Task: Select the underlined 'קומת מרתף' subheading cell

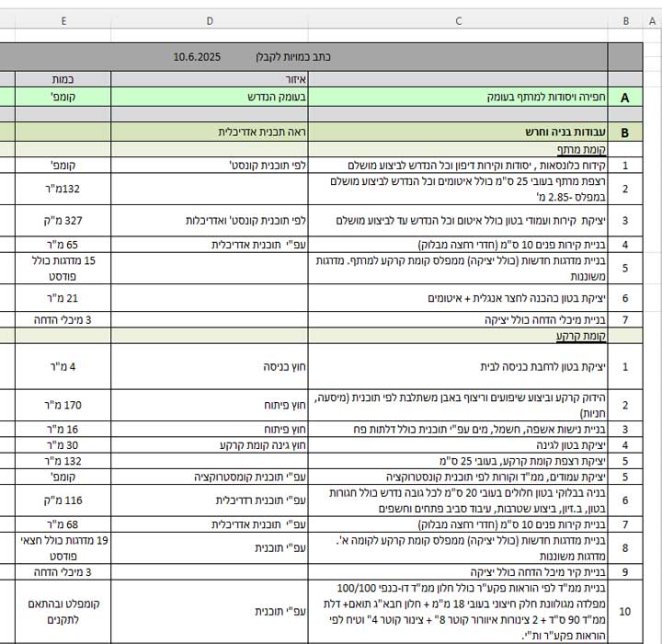Action: coord(459,149)
